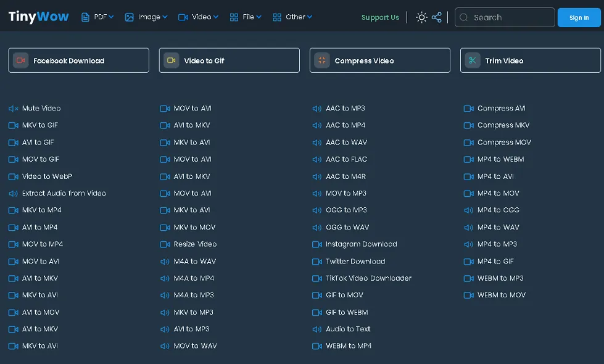Viewport: 604px width, 364px height.
Task: Open the TikTok Video Downloader link
Action: point(368,278)
